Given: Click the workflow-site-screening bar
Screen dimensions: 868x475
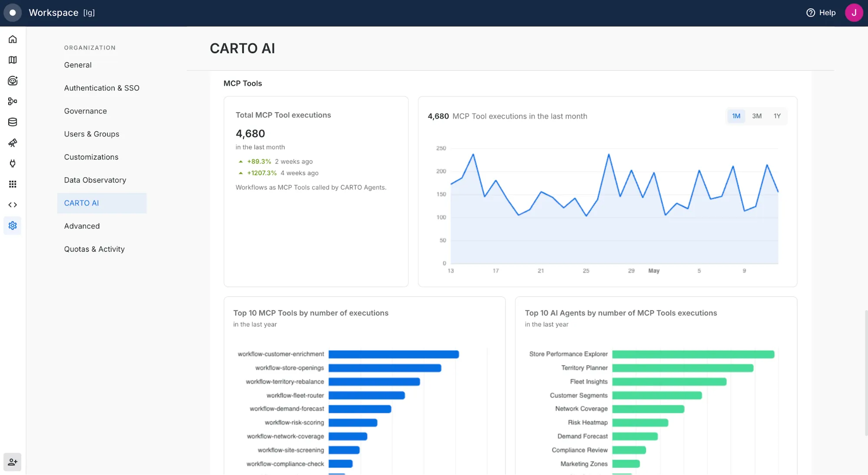Looking at the screenshot, I should [x=344, y=450].
